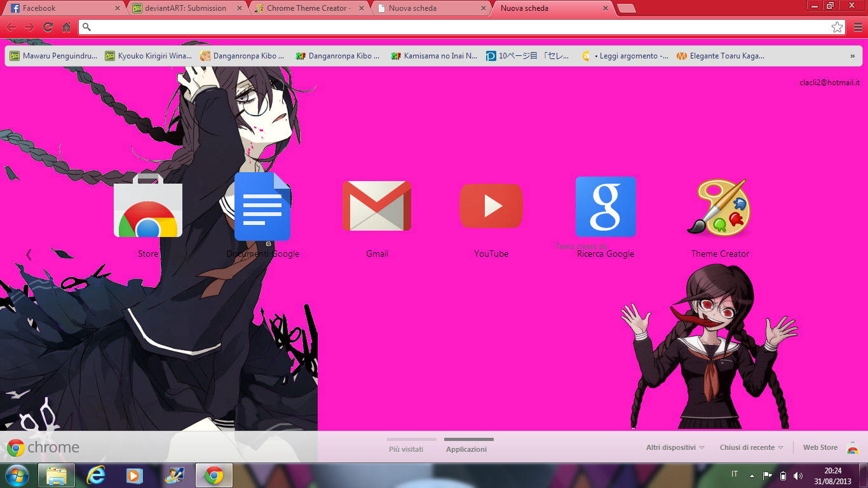Expand the Altri dispositivi dropdown

[x=675, y=447]
